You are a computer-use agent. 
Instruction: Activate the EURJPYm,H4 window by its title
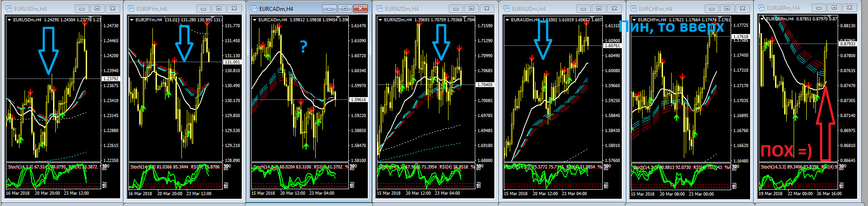(x=151, y=9)
